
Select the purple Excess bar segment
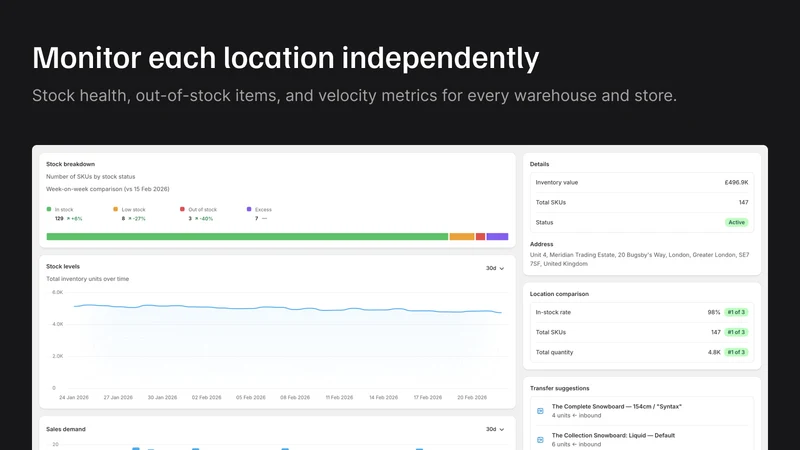coord(497,237)
